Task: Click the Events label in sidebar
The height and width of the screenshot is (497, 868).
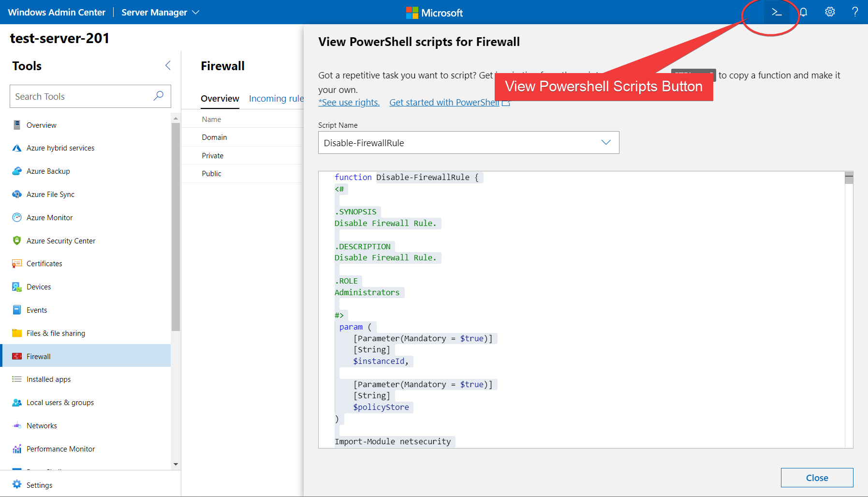Action: [x=37, y=310]
